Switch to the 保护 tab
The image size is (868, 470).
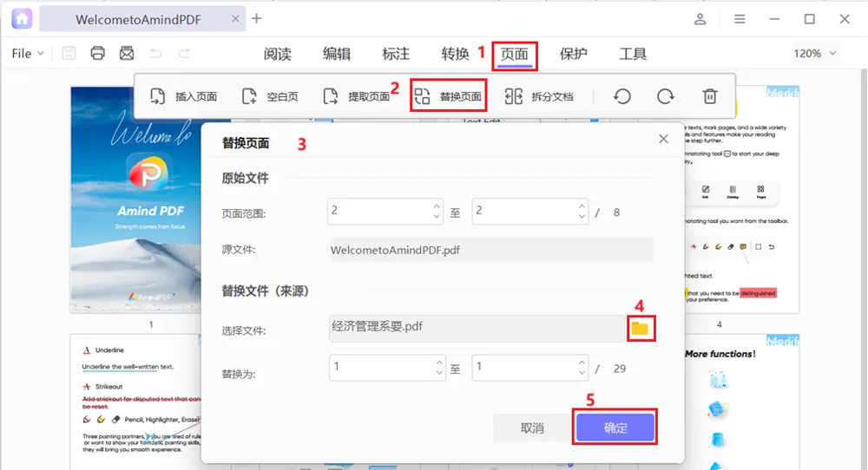(574, 54)
